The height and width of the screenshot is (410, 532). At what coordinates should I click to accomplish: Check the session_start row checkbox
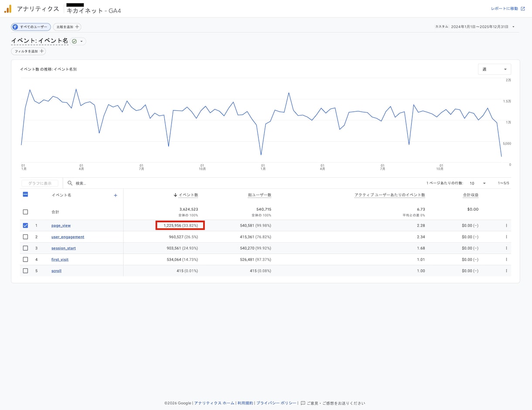tap(25, 248)
